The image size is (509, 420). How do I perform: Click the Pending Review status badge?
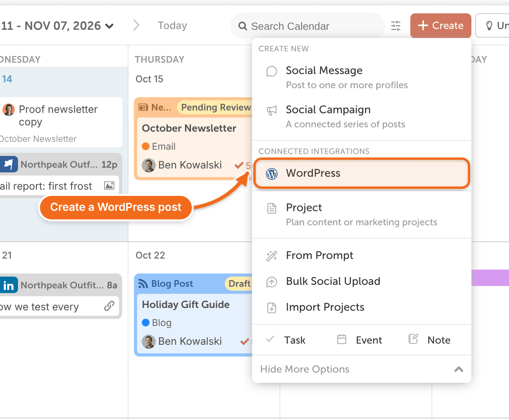215,107
